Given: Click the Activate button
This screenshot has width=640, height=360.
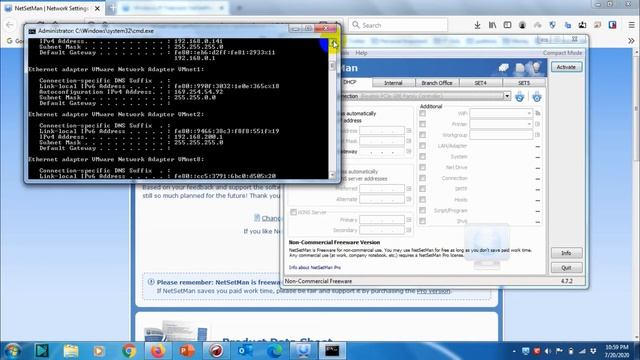Looking at the screenshot, I should [x=566, y=67].
